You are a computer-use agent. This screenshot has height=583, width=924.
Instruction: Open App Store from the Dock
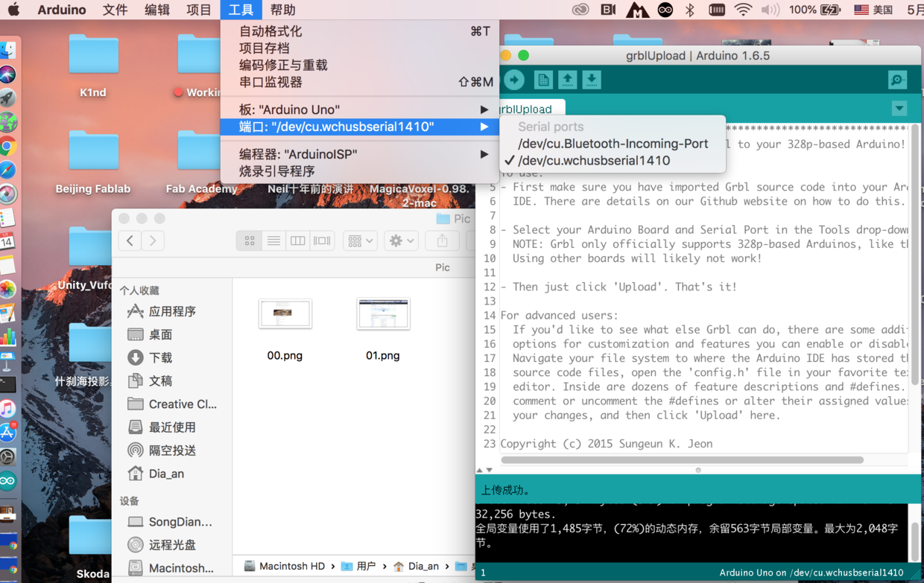(x=7, y=433)
